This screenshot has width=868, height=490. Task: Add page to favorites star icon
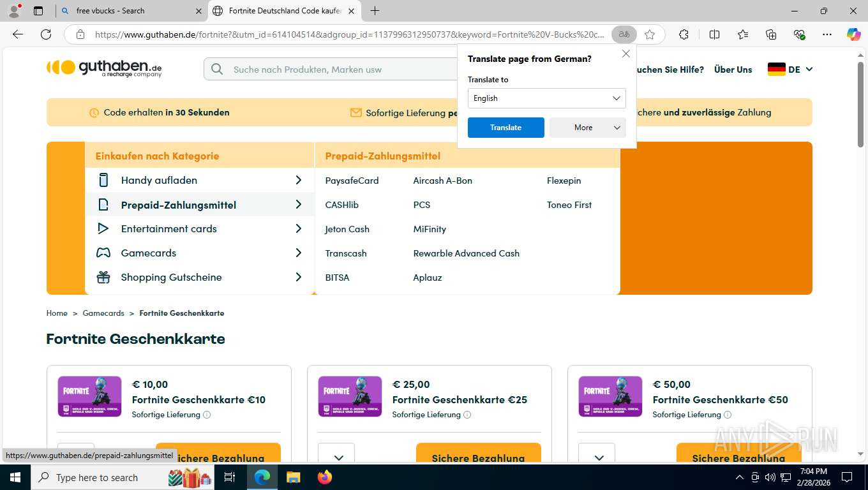click(x=650, y=34)
